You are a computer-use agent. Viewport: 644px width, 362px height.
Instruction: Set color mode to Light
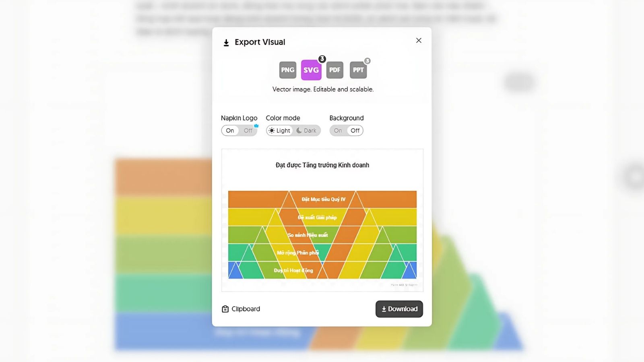[x=280, y=131]
